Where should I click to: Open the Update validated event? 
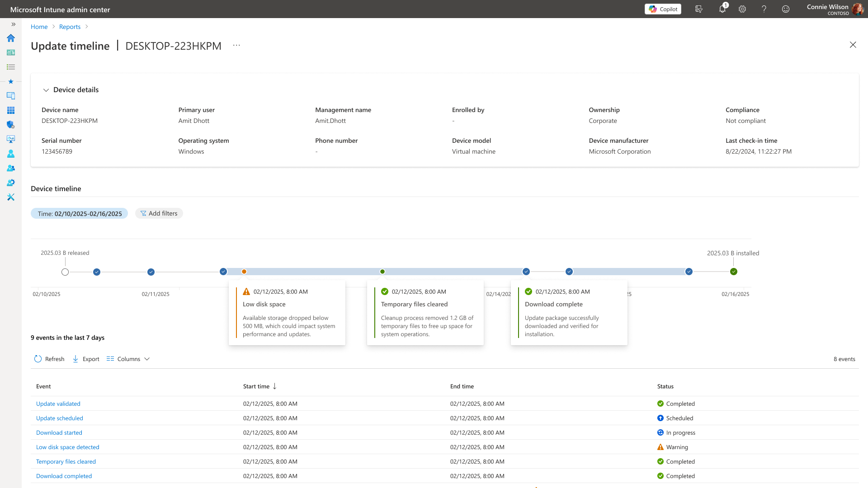tap(58, 404)
